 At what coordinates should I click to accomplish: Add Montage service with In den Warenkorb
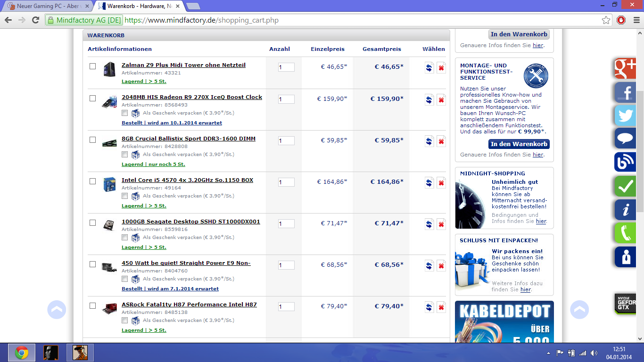(519, 144)
